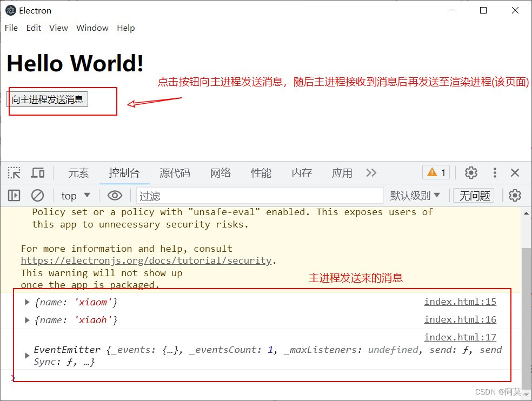Click the warning badge showing 1 issue
The width and height of the screenshot is (532, 401).
tap(436, 172)
